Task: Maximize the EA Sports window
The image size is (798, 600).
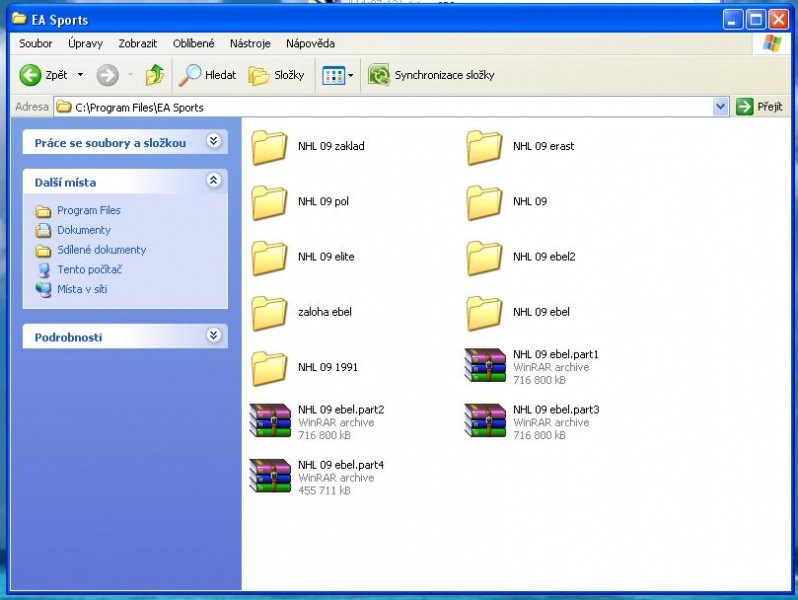Action: (x=756, y=20)
